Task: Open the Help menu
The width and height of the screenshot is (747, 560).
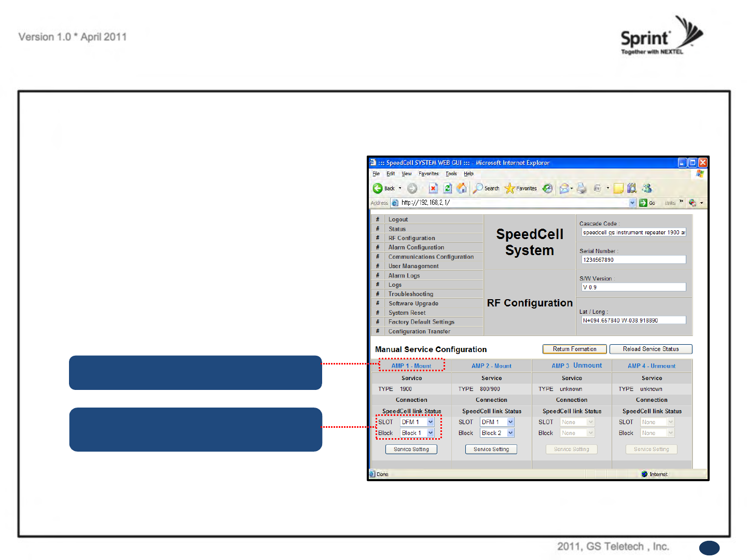Action: 468,174
